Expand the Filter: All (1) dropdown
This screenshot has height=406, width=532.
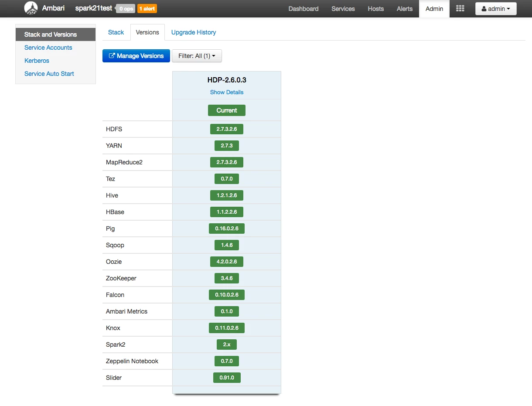click(197, 56)
